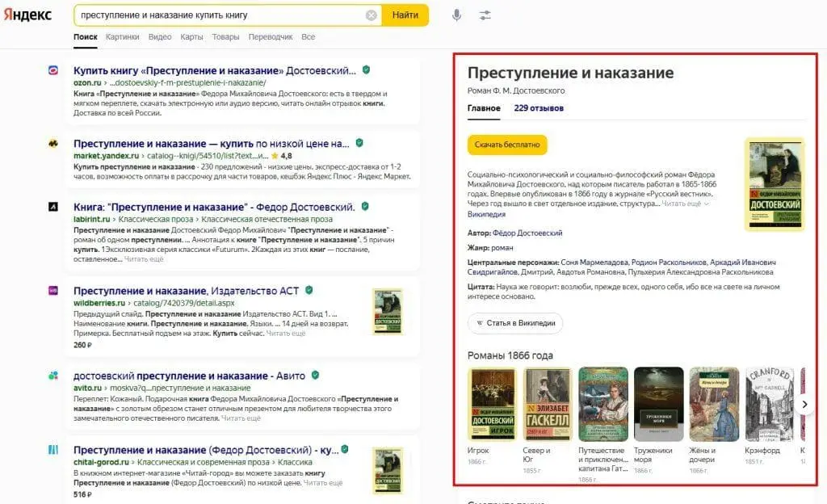This screenshot has width=827, height=504.
Task: Open the Википедия source link
Action: 486,215
